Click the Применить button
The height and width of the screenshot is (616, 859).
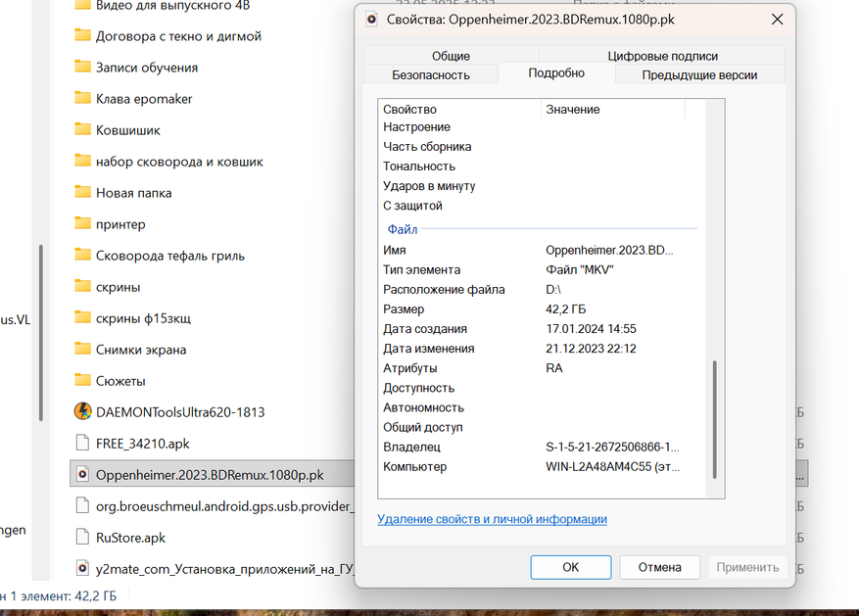click(x=747, y=567)
